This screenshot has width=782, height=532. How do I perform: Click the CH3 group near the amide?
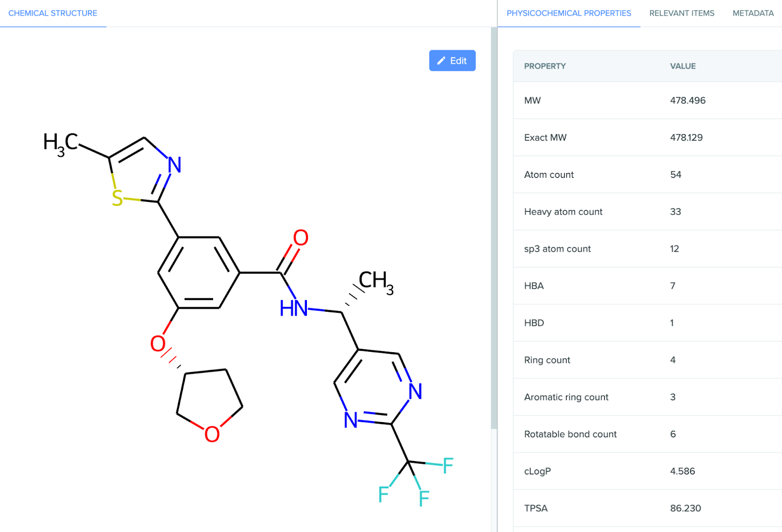(375, 281)
